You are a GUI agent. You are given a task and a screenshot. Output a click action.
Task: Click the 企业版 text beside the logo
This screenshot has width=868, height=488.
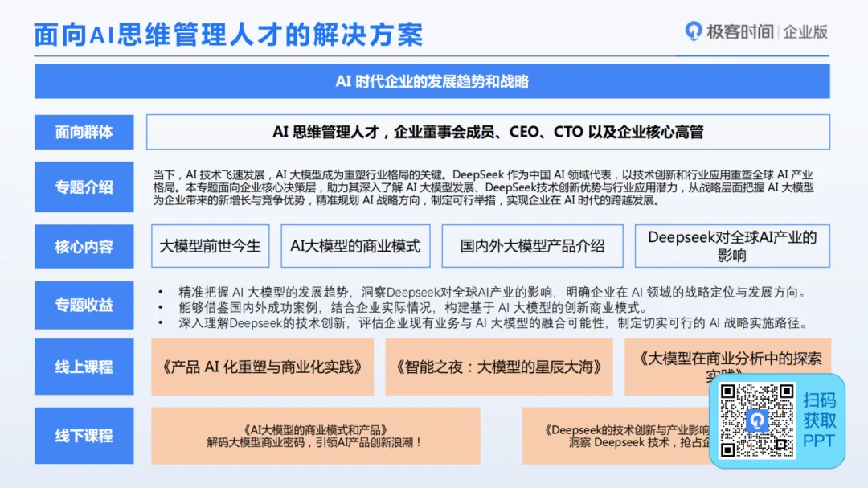[805, 32]
